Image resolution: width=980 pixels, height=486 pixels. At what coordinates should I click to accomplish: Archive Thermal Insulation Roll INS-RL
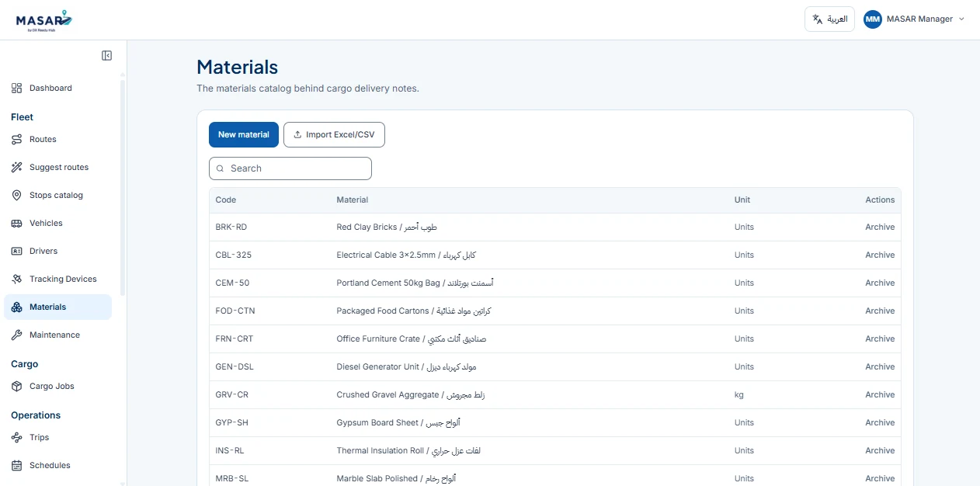click(880, 451)
